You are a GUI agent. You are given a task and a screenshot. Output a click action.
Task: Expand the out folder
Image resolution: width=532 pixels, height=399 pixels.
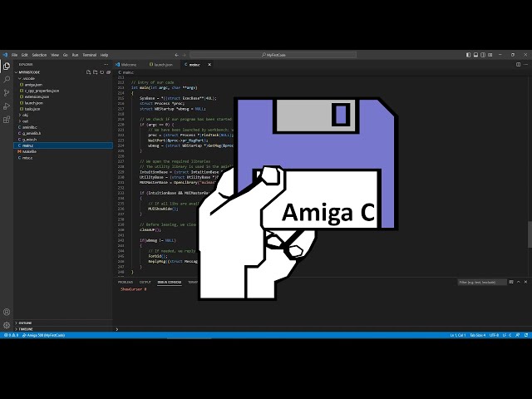coord(24,121)
